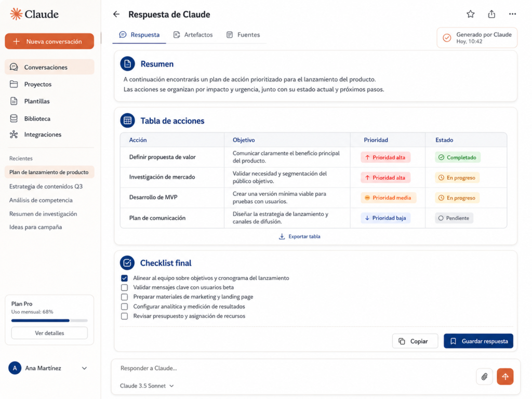
Task: Click Ver detalles for Plan Pro
Action: coord(49,333)
